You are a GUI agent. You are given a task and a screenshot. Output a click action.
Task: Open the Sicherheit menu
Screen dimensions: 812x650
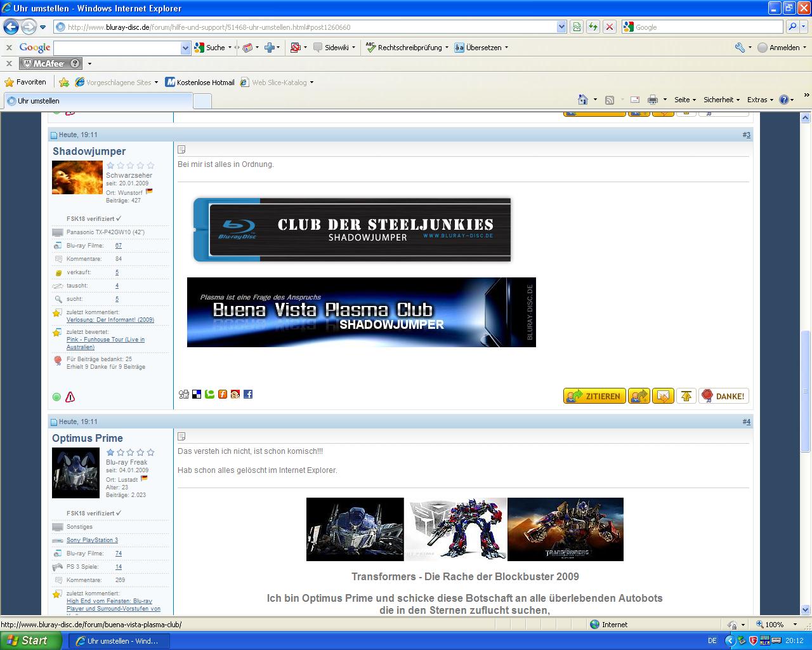[x=722, y=100]
